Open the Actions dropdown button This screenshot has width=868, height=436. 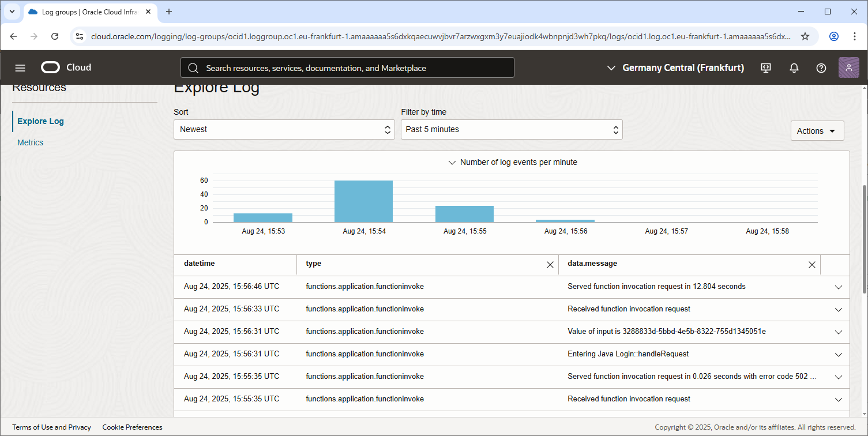817,131
